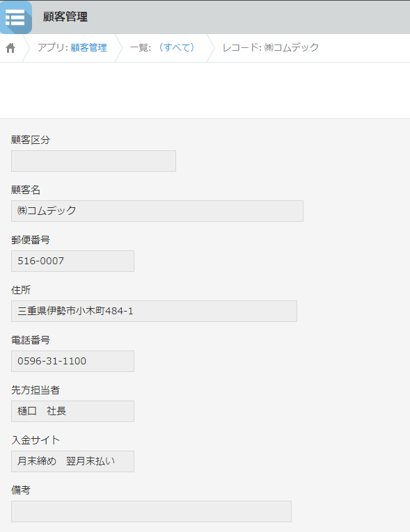Viewport: 410px width, 532px height.
Task: Click the 先方担当者 field showing 樋口 社長
Action: (x=72, y=411)
